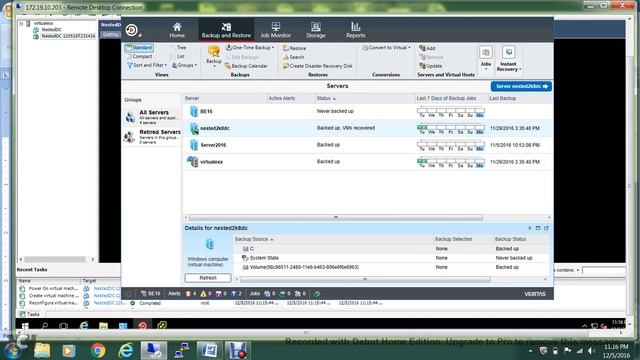Open Sort and Filter dropdown

coord(147,65)
